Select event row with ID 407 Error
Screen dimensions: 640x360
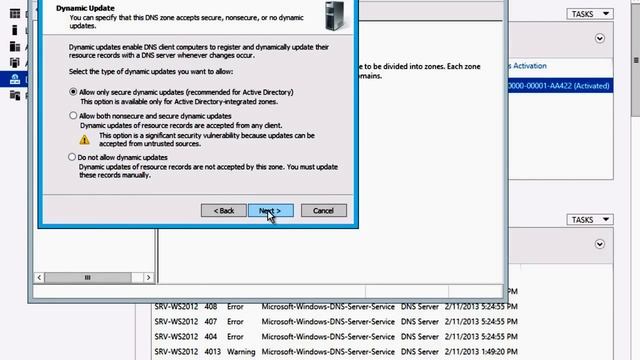coord(336,322)
